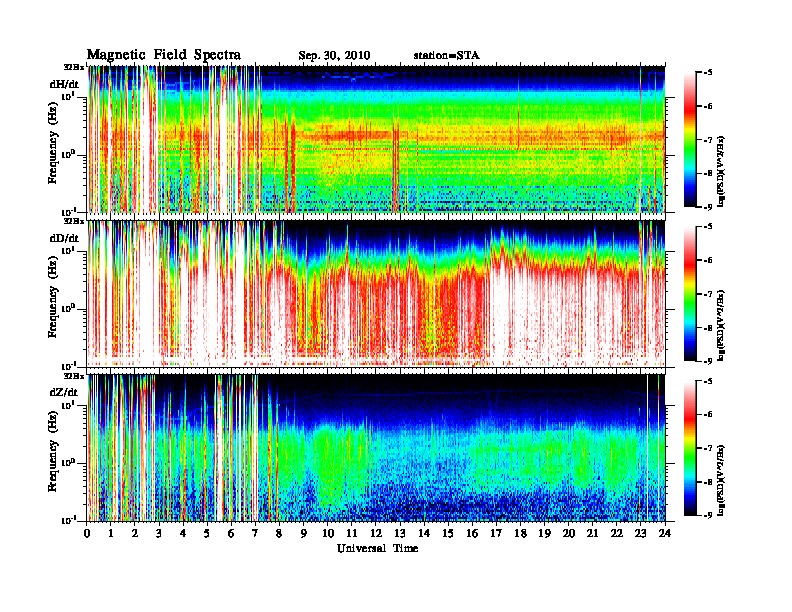Click hour 21 on the Universal Time axis
This screenshot has height=612, width=792.
593,534
